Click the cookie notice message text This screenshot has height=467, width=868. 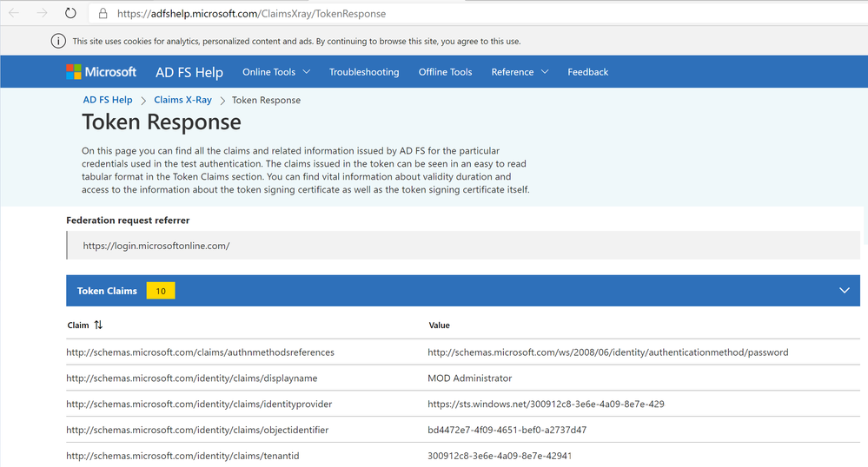click(x=296, y=42)
